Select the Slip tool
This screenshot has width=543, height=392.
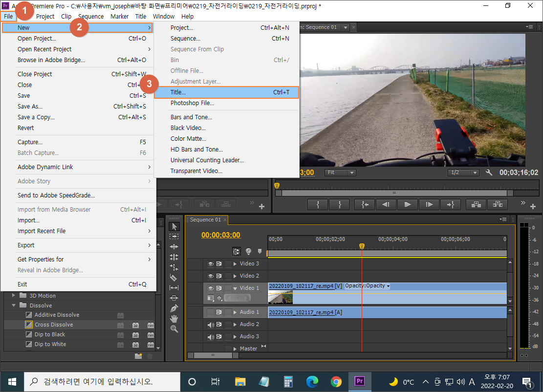click(174, 287)
